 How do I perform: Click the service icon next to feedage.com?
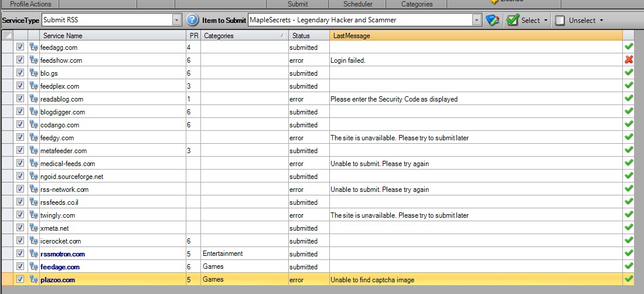point(33,266)
